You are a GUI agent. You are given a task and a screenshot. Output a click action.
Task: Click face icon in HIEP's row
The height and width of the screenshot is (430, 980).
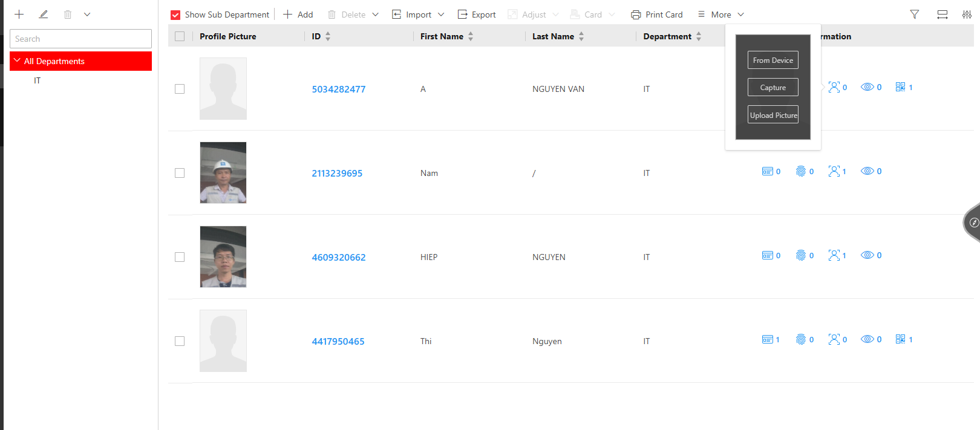click(x=834, y=255)
